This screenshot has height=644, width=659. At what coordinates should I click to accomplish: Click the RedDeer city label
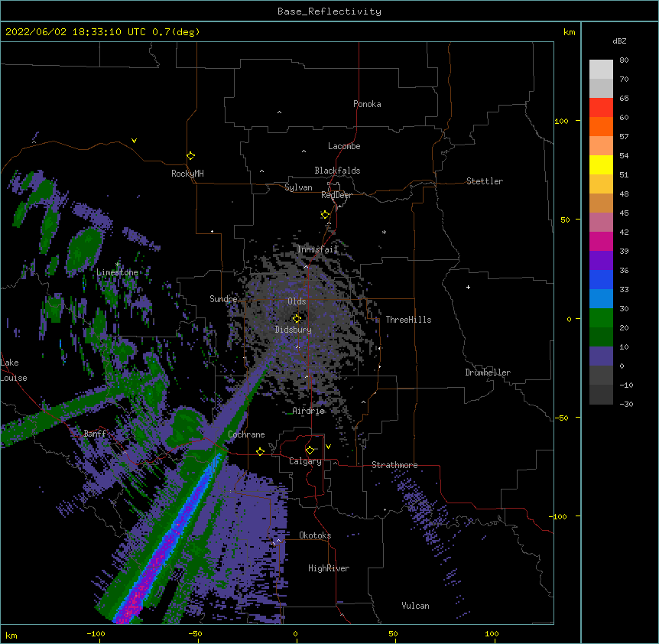(336, 195)
